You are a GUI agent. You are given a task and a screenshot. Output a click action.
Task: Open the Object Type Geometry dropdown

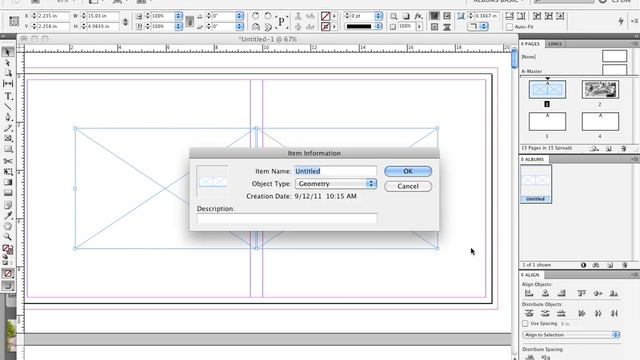coord(336,184)
